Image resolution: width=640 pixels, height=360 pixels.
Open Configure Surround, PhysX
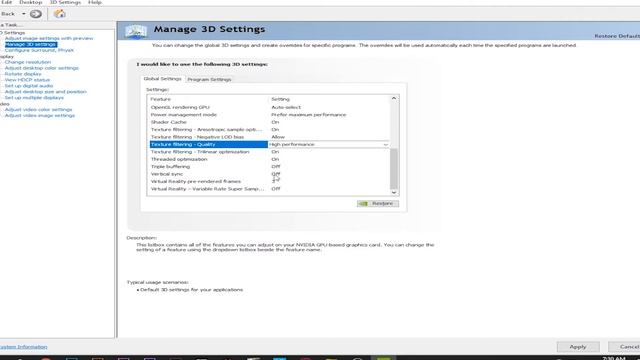(x=39, y=50)
